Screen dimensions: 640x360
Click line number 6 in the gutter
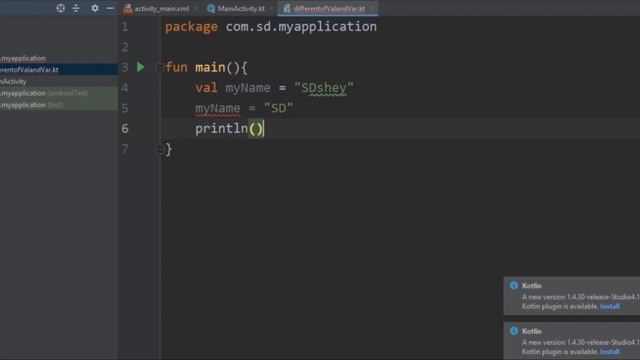(125, 129)
